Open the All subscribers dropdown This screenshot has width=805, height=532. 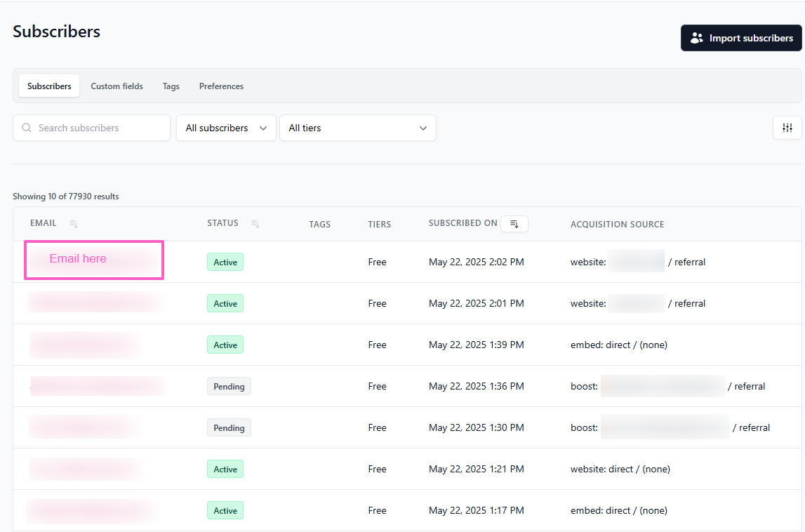225,128
